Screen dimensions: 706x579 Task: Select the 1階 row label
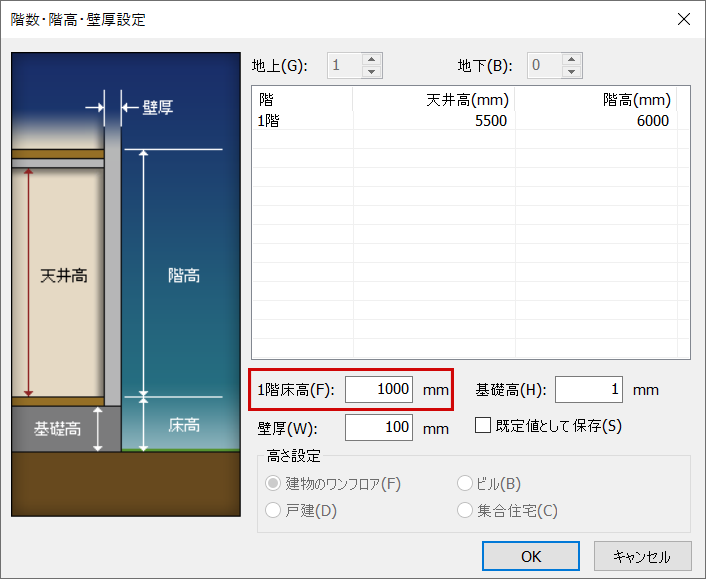click(268, 121)
